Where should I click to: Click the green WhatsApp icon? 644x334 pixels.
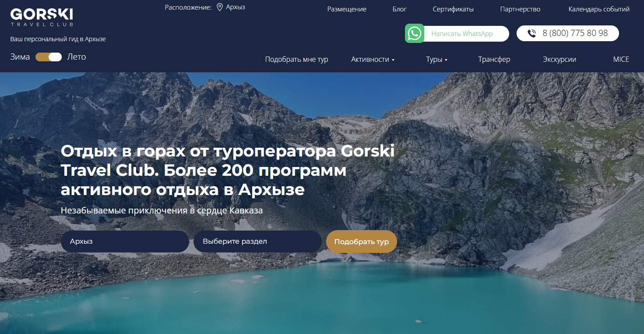click(x=415, y=33)
